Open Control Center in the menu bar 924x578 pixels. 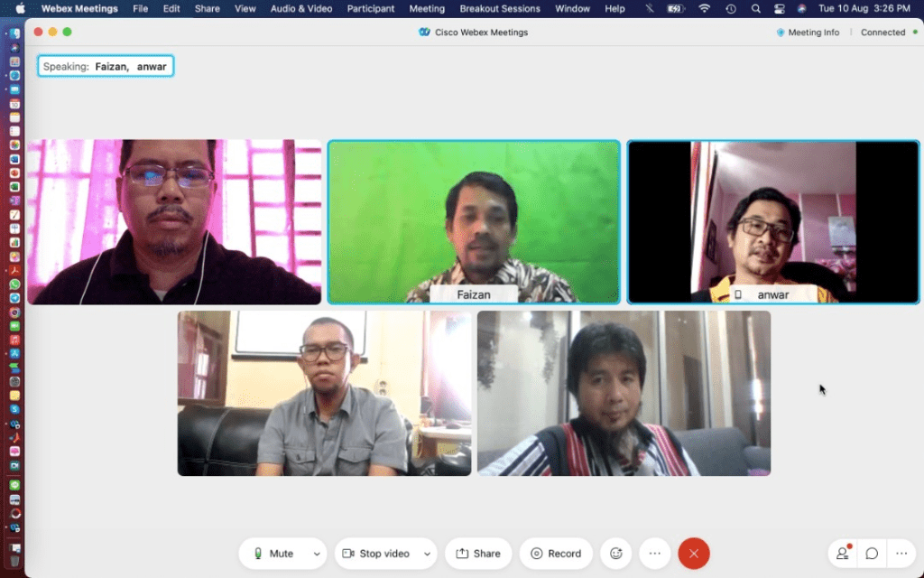tap(779, 8)
